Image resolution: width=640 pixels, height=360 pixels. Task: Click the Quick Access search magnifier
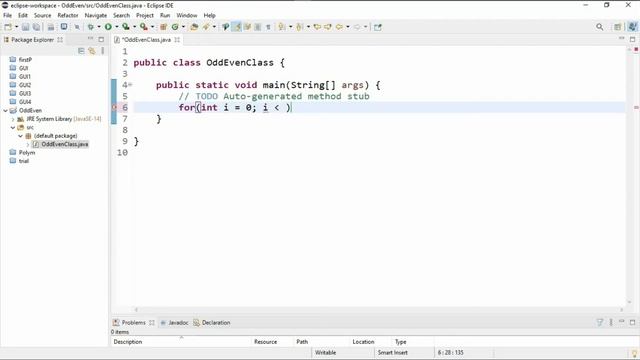(600, 27)
